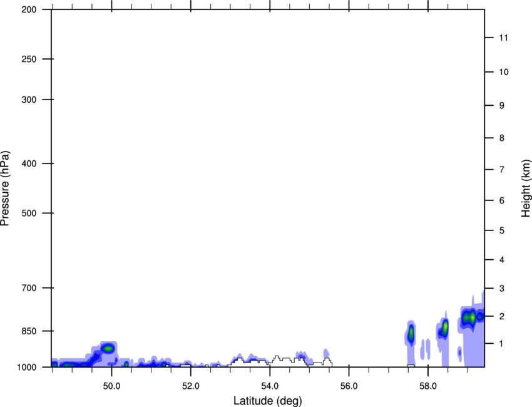Click the 400 pressure tick label
Screen dimensions: 532x407
click(29, 163)
